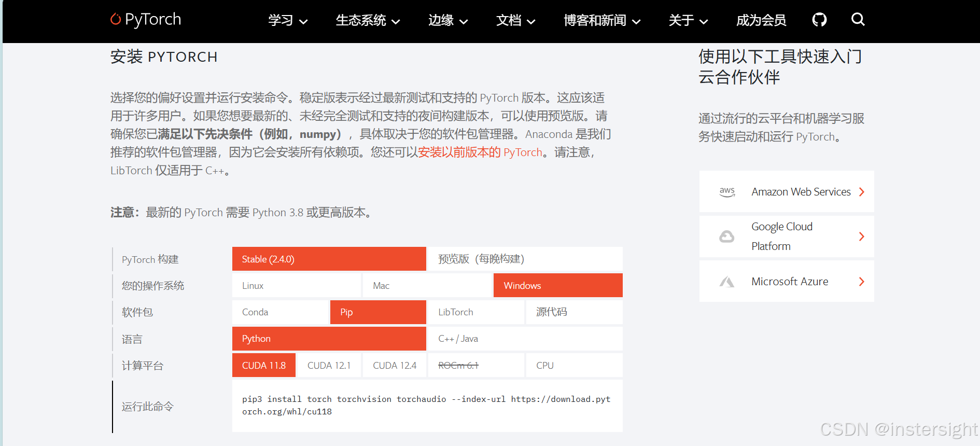This screenshot has height=446, width=980.
Task: Select CPU compute platform
Action: pyautogui.click(x=575, y=365)
